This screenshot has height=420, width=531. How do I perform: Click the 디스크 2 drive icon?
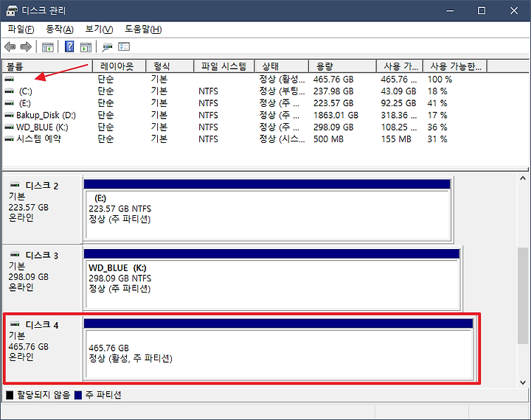(15, 185)
